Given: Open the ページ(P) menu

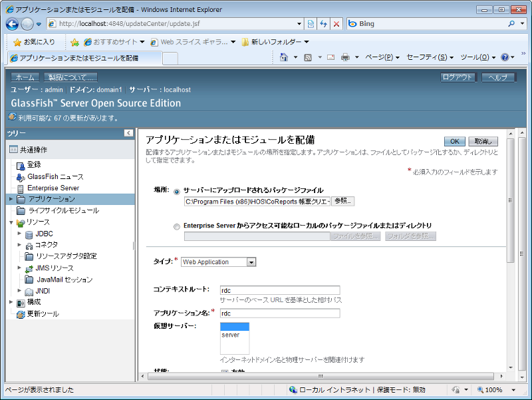Looking at the screenshot, I should (382, 57).
